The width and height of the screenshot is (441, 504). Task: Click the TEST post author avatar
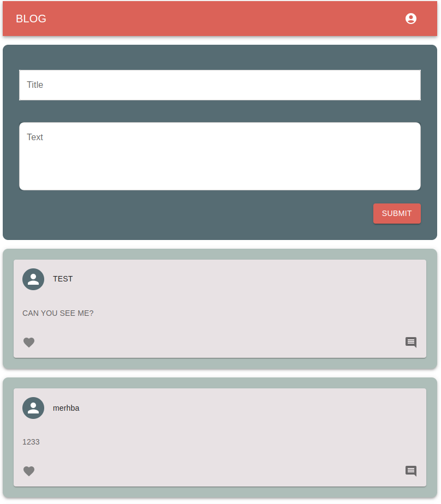click(x=33, y=279)
